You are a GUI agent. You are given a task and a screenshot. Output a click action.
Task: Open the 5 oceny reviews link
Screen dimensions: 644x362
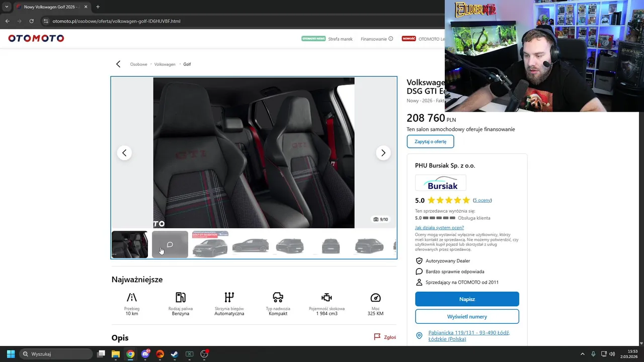pyautogui.click(x=482, y=200)
